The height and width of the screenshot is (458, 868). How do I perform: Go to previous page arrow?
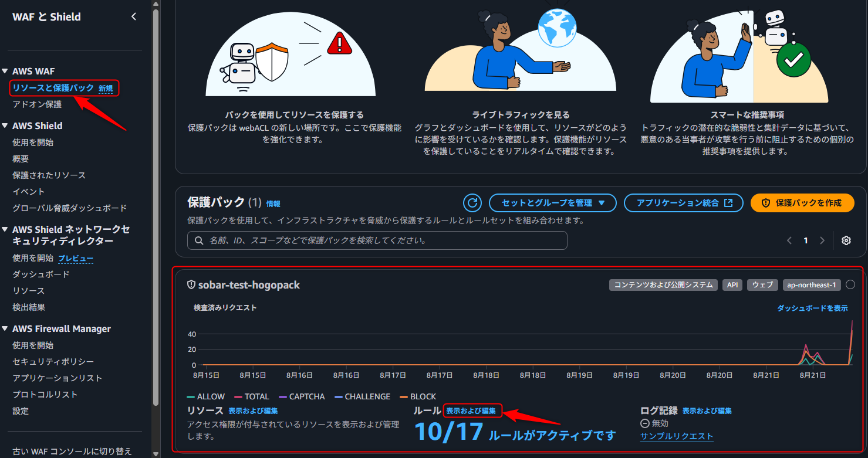[789, 240]
